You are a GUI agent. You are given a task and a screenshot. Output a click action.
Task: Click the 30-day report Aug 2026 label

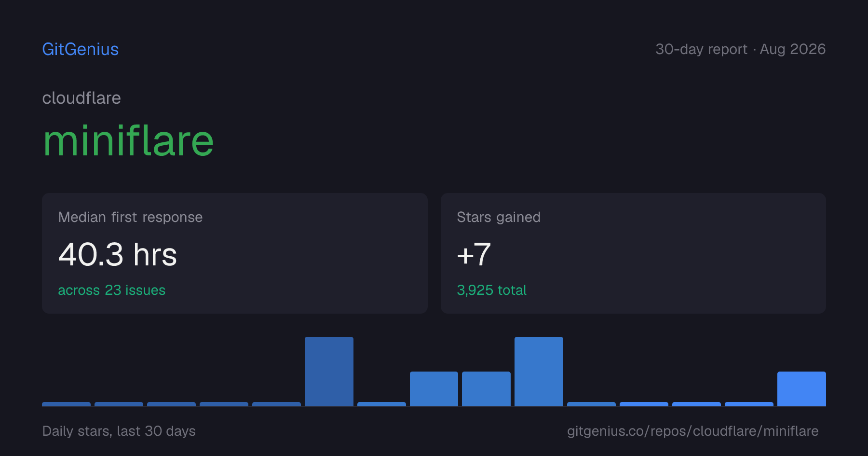[x=740, y=49]
